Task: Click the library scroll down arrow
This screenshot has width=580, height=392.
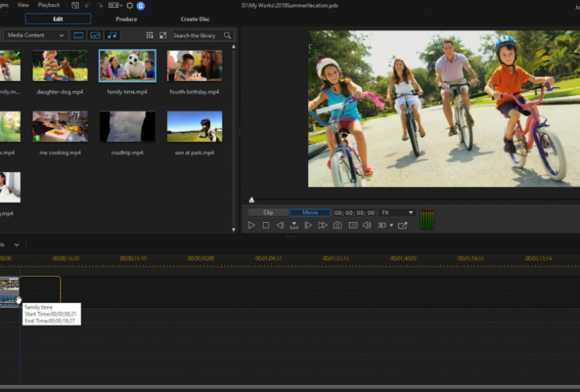Action: click(234, 229)
